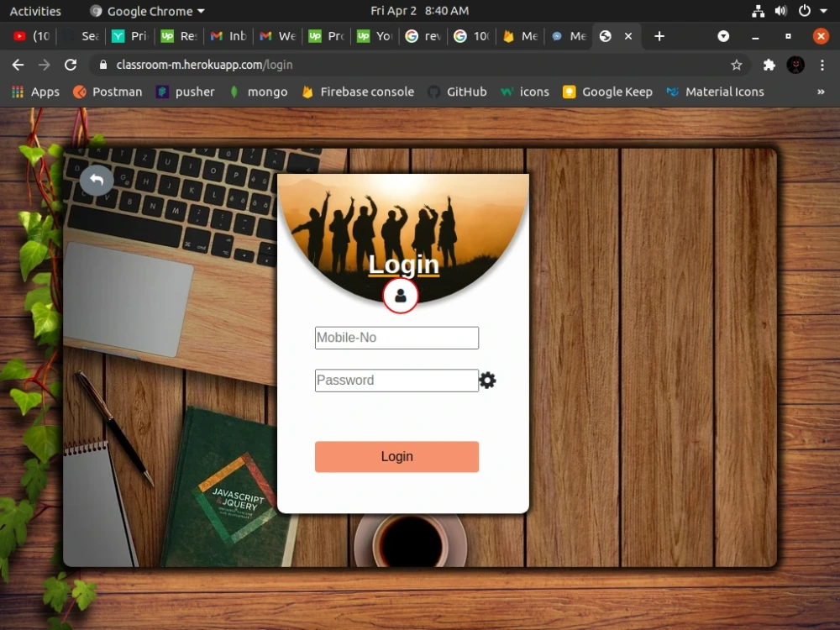Switch to the Upwork tab labeled You
The height and width of the screenshot is (630, 840).
coord(375,36)
